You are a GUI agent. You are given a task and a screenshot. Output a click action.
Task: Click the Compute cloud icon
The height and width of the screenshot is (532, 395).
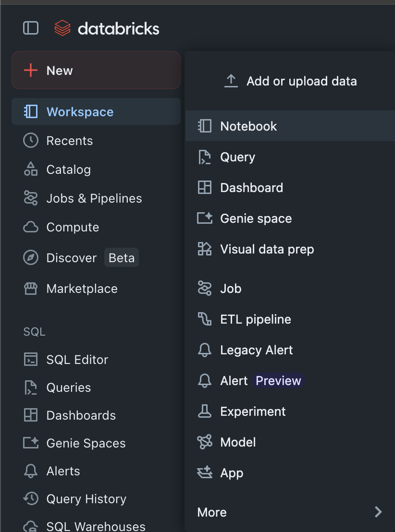(x=31, y=227)
